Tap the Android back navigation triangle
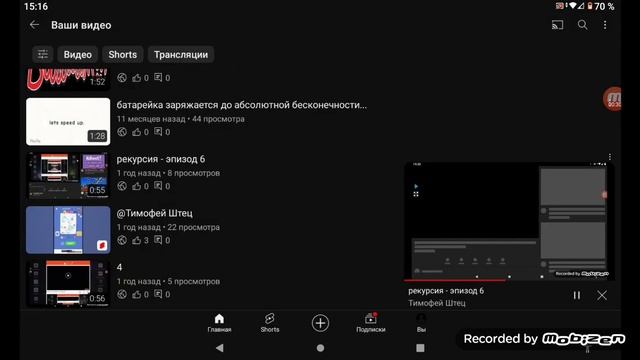 click(220, 348)
